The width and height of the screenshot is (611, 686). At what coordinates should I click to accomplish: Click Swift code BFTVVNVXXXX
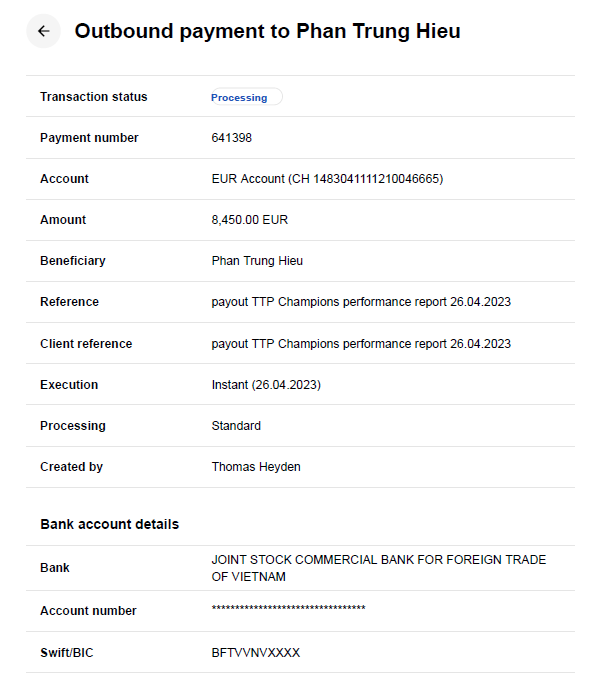[256, 653]
